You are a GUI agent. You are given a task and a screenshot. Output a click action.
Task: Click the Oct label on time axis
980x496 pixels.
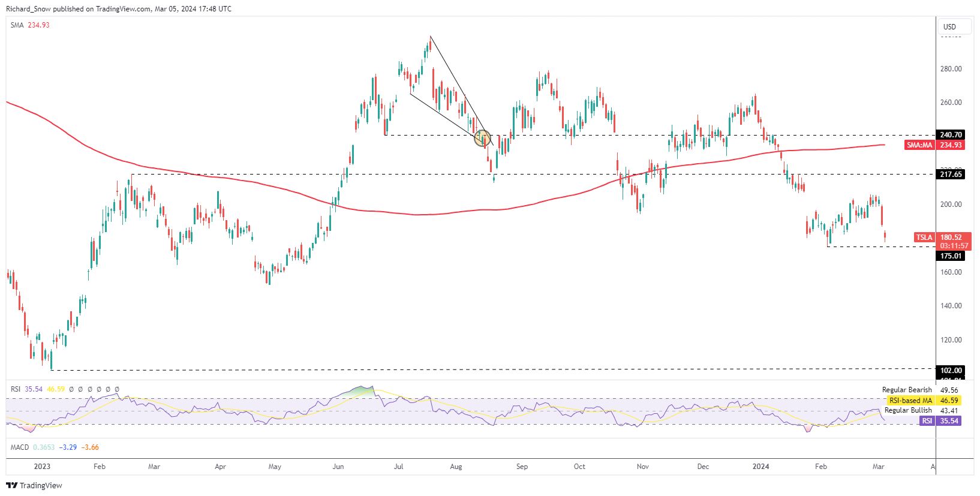coord(579,467)
